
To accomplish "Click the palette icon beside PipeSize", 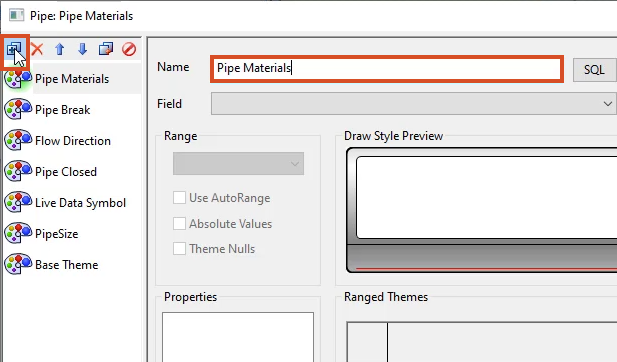I will [x=18, y=233].
